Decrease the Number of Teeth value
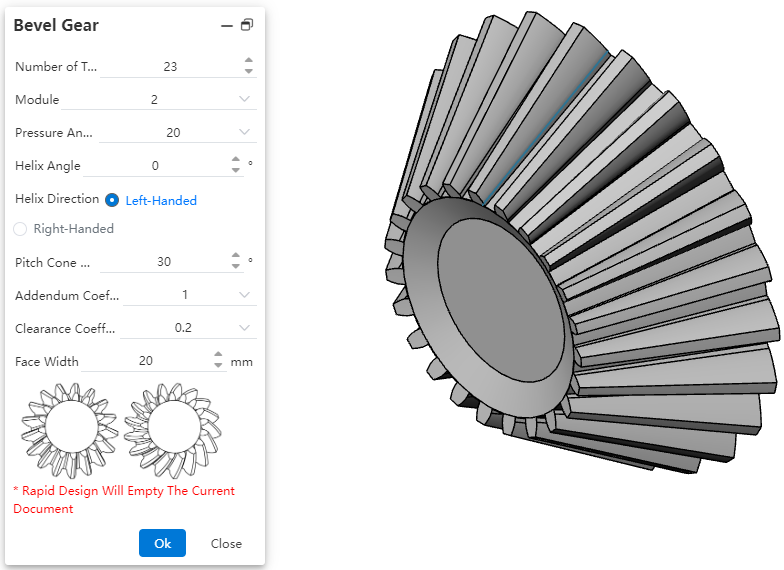 (x=248, y=72)
